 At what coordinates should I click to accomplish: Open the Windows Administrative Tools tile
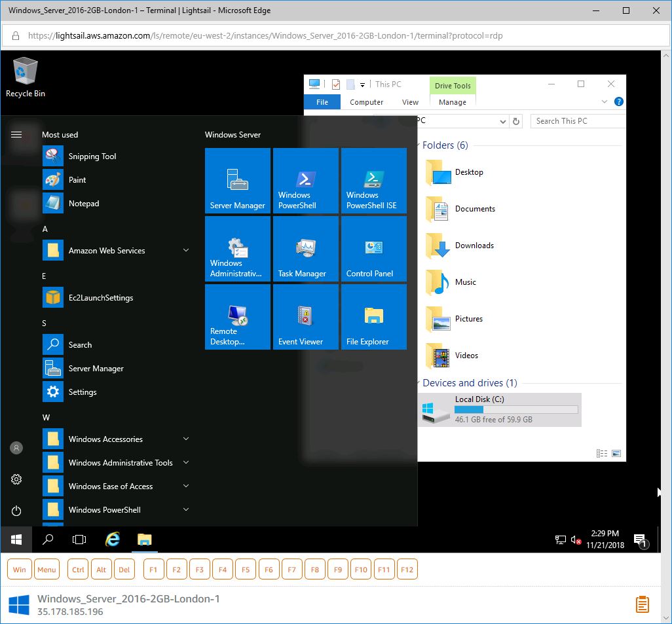pos(238,249)
